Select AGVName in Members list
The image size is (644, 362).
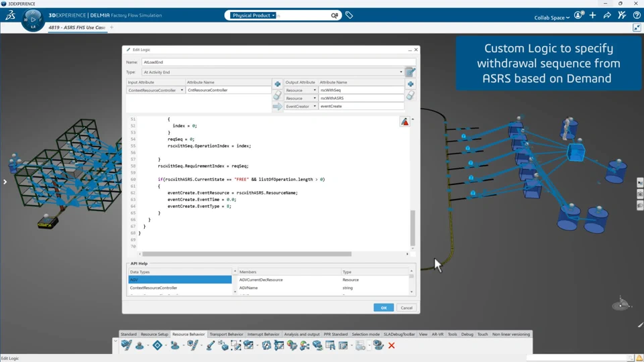click(248, 288)
